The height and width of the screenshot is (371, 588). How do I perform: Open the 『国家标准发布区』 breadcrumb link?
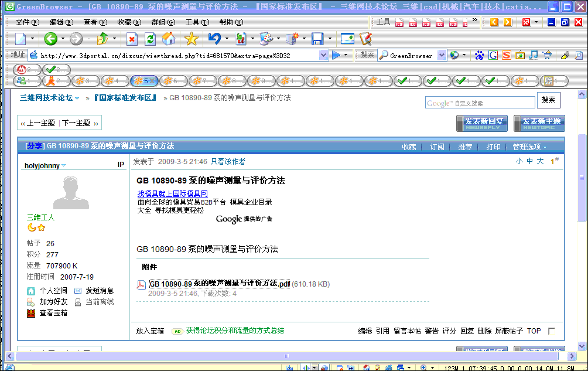(125, 98)
